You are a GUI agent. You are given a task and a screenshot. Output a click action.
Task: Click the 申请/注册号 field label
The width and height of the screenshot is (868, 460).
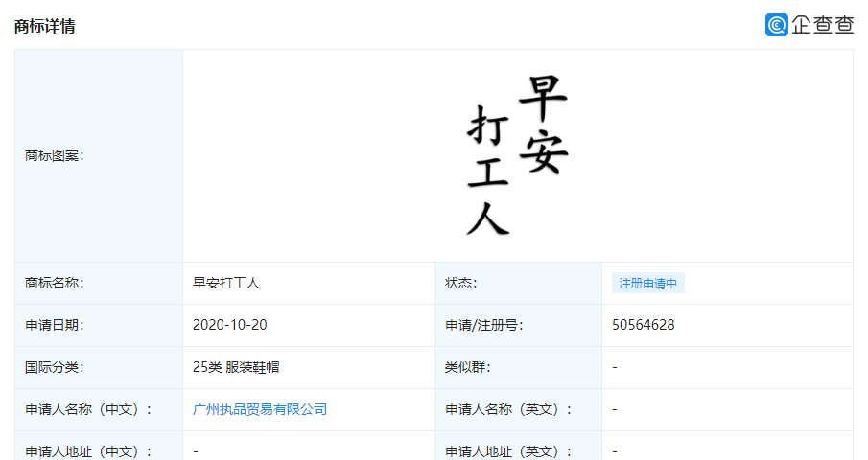point(483,325)
